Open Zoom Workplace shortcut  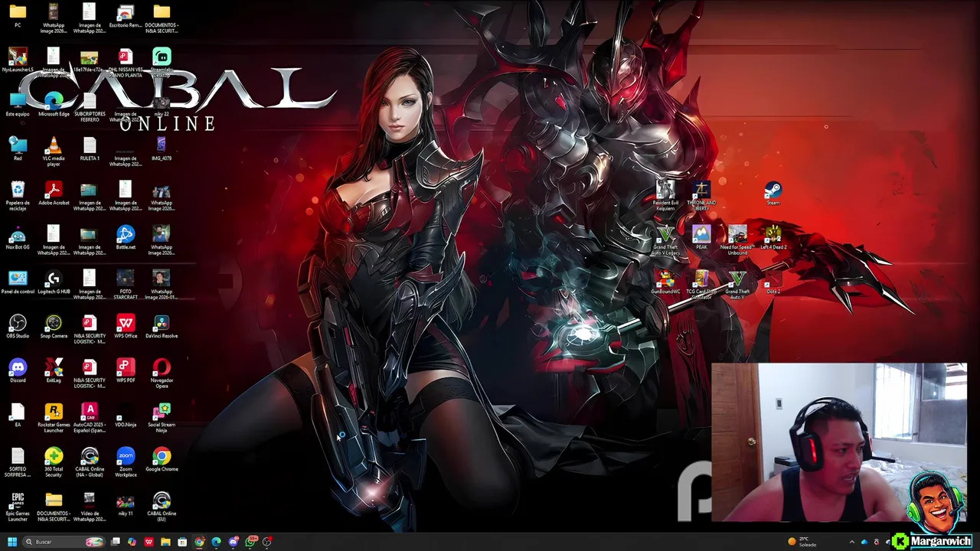click(x=126, y=462)
